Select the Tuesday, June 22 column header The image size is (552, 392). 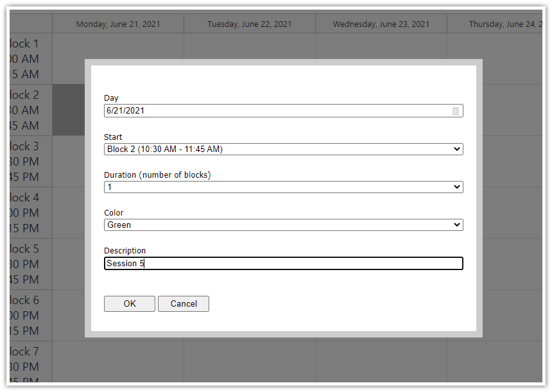[249, 23]
